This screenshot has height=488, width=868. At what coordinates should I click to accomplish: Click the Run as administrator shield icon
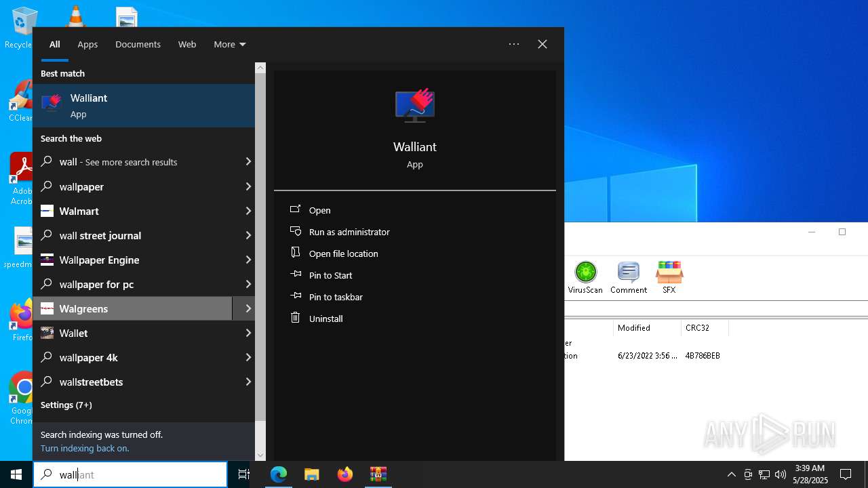click(x=295, y=231)
